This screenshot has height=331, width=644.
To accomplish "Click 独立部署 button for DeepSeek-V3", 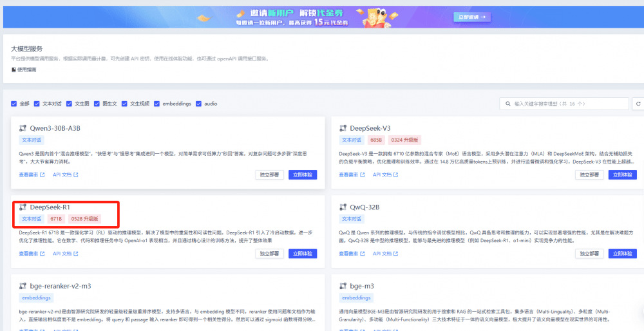I will tap(590, 175).
